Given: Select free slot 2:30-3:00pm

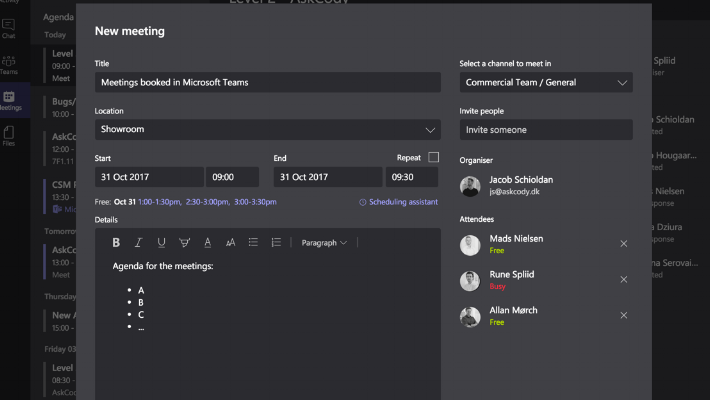Looking at the screenshot, I should [x=207, y=202].
